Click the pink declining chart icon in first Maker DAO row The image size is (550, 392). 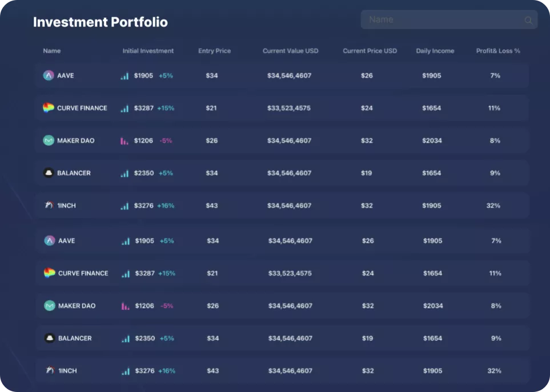click(x=124, y=141)
